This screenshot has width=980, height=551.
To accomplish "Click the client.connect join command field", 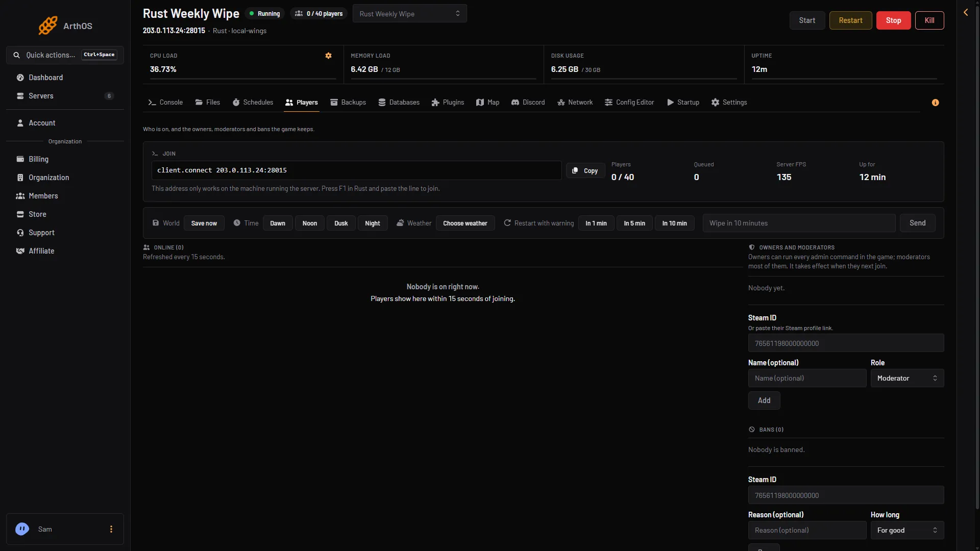I will (356, 170).
